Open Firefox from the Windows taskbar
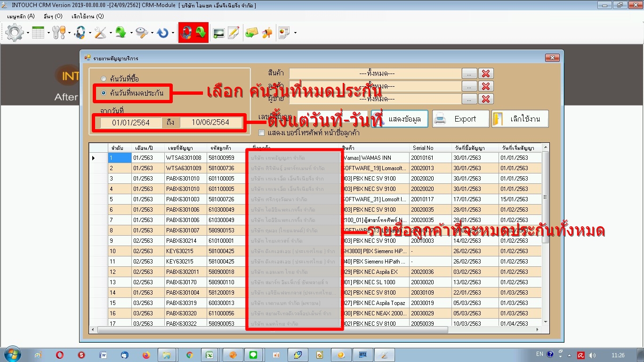The image size is (644, 362). [145, 355]
